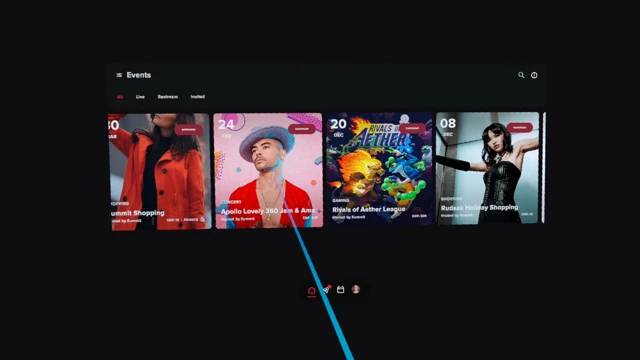Click red badge on Summit Shopping card
The width and height of the screenshot is (640, 360).
point(189,129)
